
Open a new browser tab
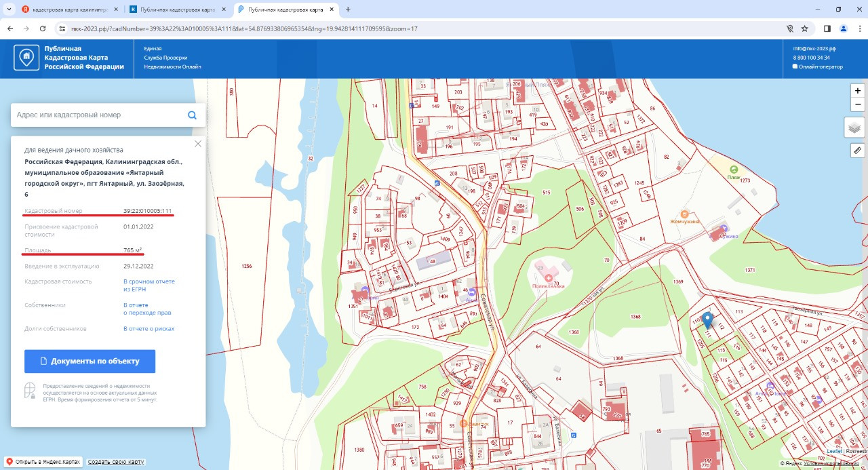(348, 9)
